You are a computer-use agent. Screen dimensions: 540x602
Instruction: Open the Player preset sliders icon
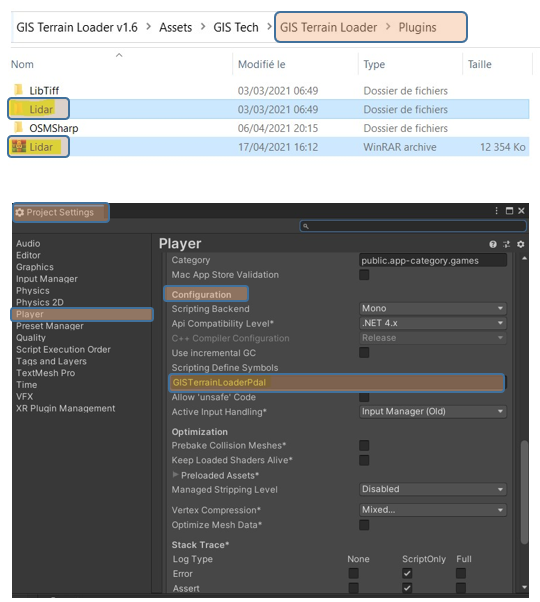[507, 244]
